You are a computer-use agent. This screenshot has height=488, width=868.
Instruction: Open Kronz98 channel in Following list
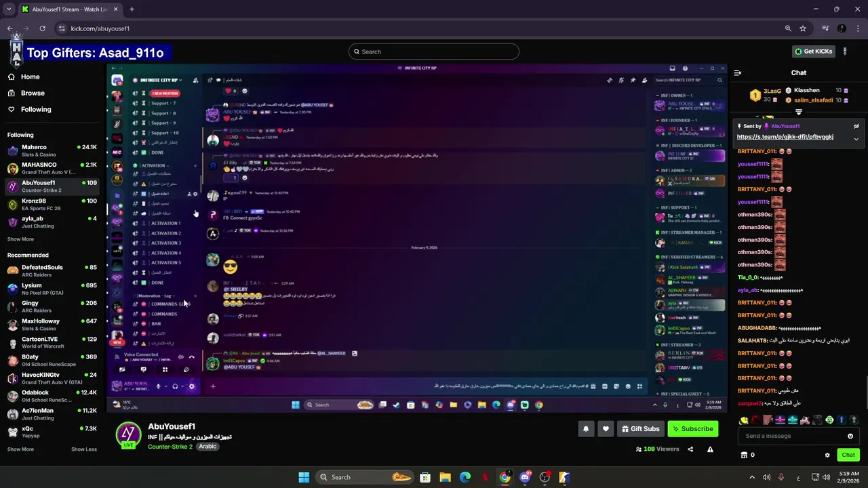pos(53,204)
